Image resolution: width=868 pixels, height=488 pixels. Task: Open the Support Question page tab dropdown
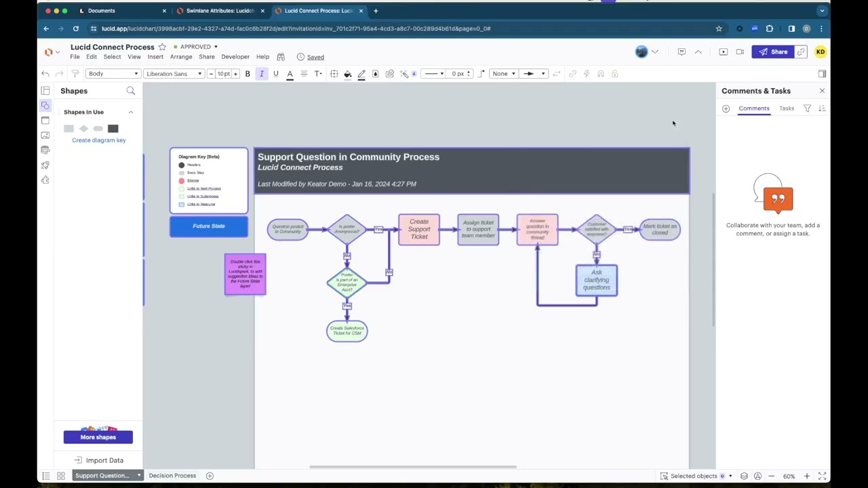[139, 476]
